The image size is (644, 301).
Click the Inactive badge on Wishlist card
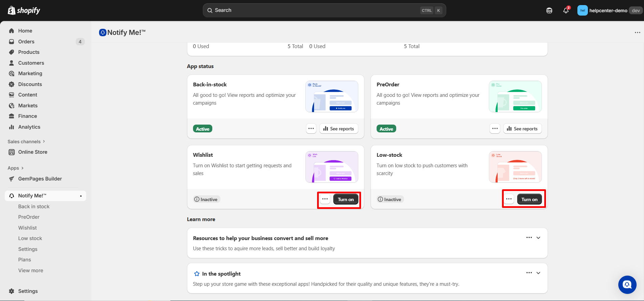206,199
